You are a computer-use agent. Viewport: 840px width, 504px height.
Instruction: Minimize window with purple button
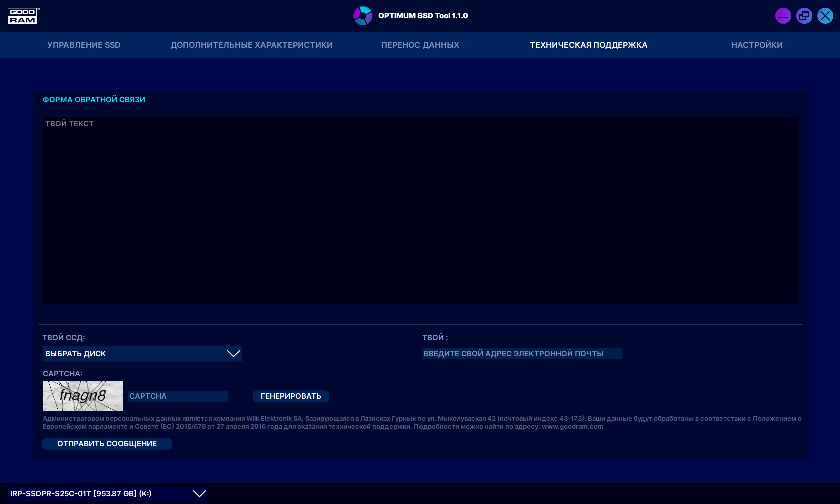point(783,16)
